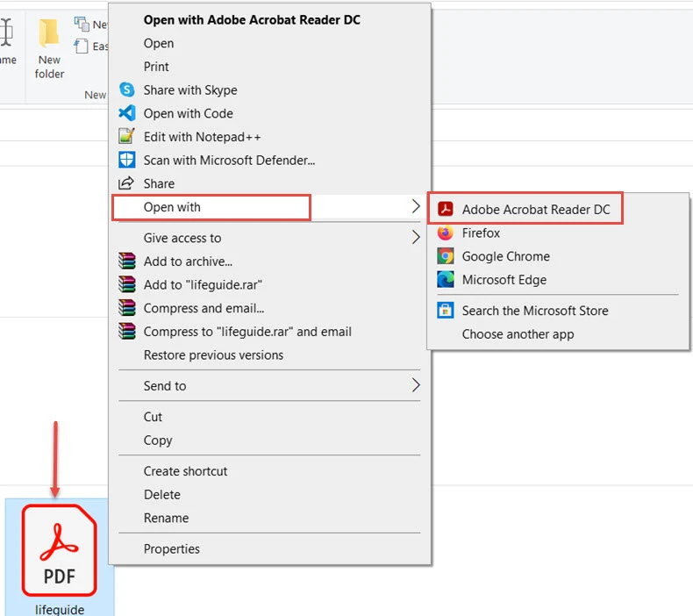Click the Skype icon beside Share with Skype
693x616 pixels.
click(x=127, y=90)
